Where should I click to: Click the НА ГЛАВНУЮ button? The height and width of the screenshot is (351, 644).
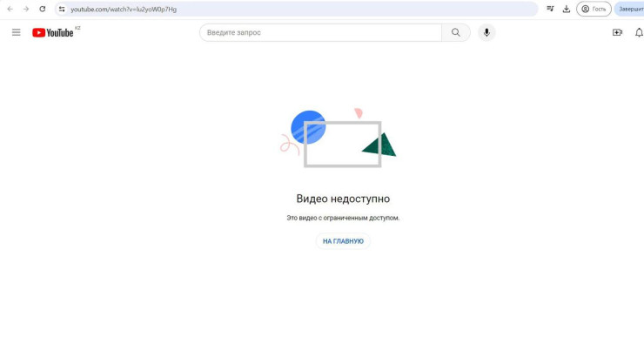(x=343, y=241)
